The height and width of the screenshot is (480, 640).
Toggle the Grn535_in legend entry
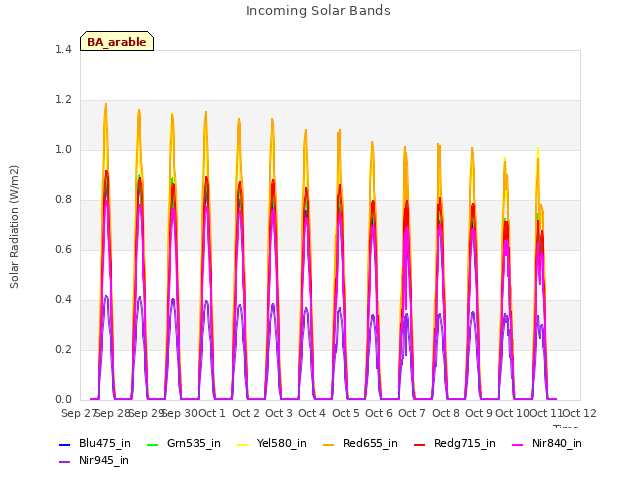[x=184, y=443]
